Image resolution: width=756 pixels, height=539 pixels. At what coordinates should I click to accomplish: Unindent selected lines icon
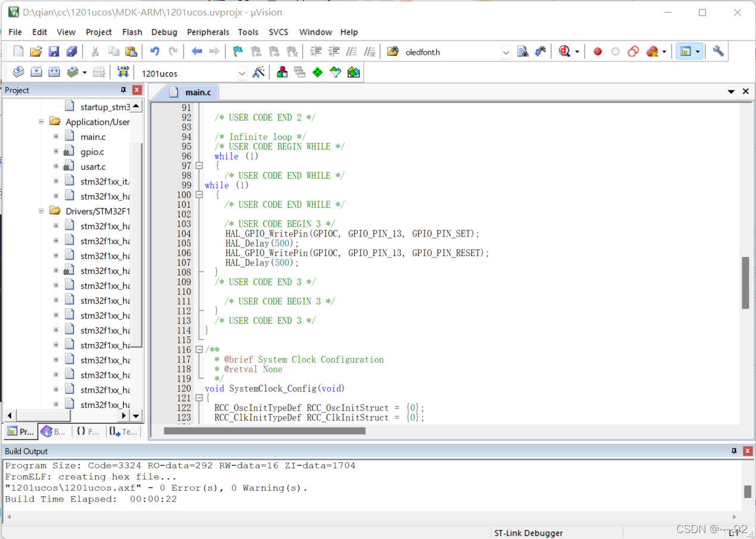[334, 52]
